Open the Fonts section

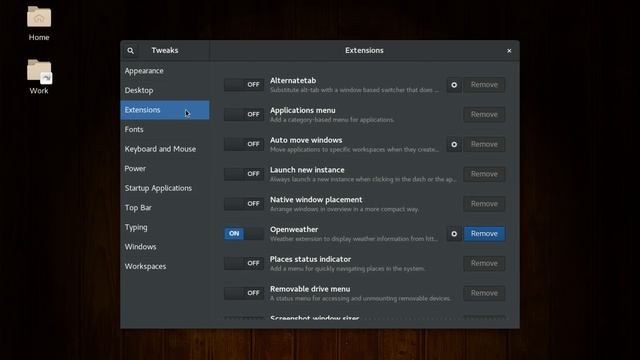[x=165, y=129]
